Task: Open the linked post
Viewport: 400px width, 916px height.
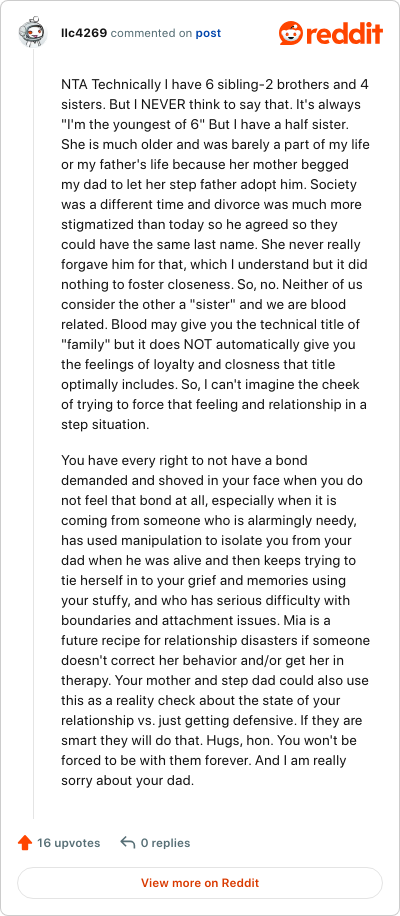Action: pyautogui.click(x=208, y=33)
